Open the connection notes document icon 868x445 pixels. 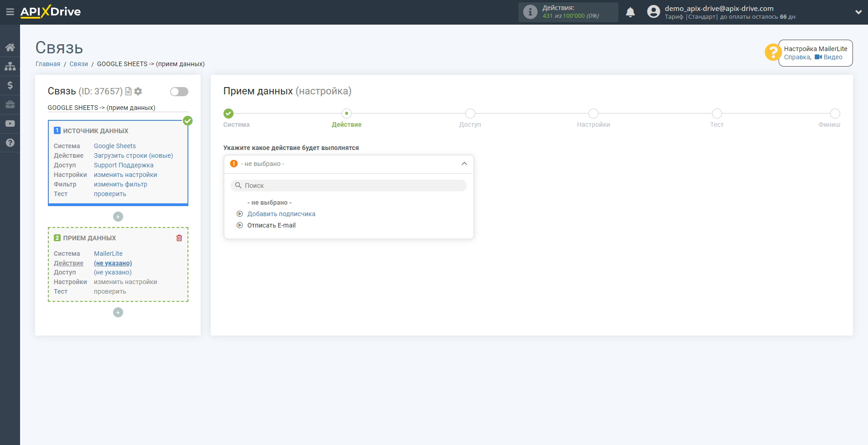[129, 91]
